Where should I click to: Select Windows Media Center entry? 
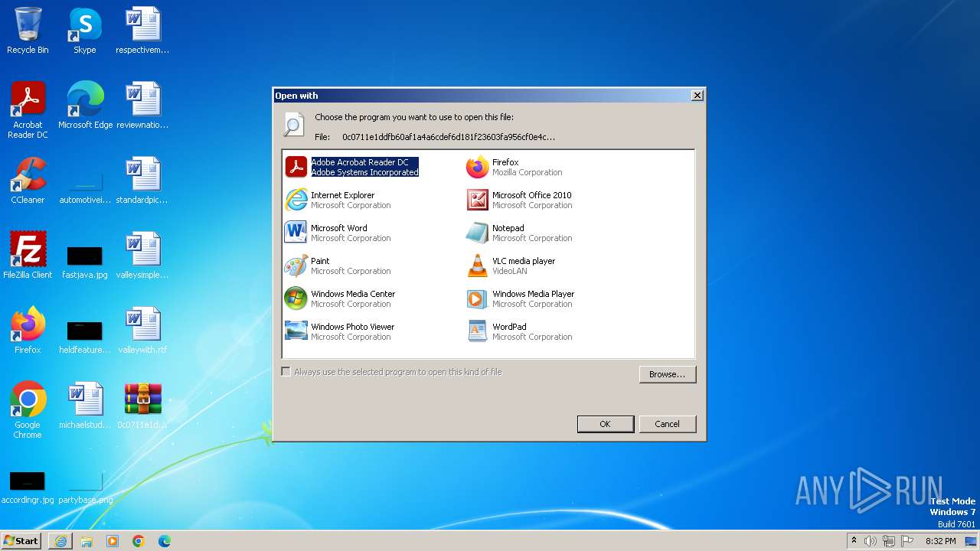pyautogui.click(x=340, y=298)
